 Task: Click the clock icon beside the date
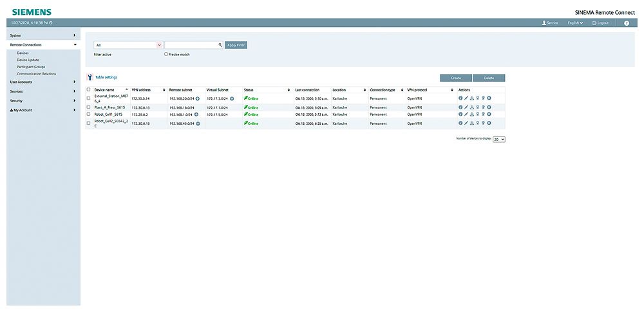(51, 23)
